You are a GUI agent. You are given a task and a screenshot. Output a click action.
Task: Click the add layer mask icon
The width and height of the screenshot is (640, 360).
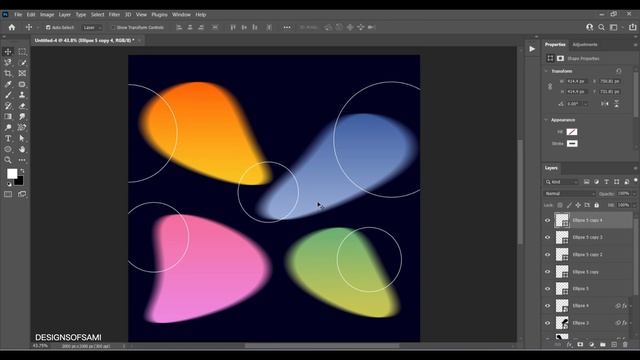click(580, 345)
